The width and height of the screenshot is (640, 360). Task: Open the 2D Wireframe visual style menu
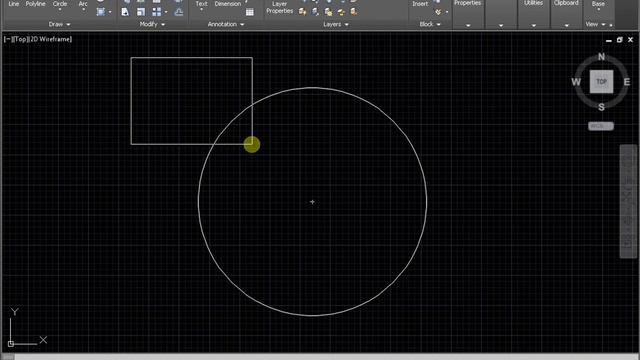[x=51, y=39]
